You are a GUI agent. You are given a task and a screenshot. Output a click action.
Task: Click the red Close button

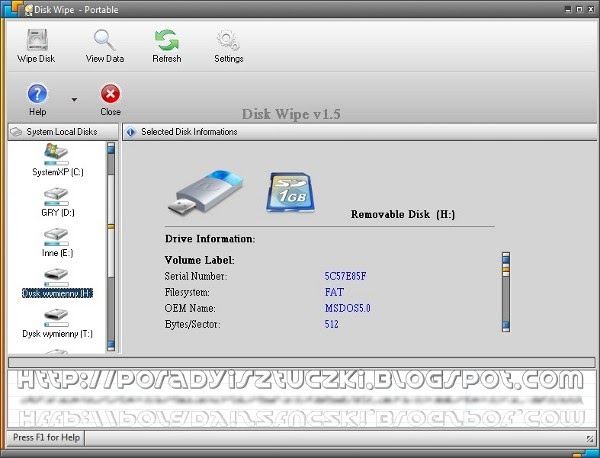click(111, 99)
